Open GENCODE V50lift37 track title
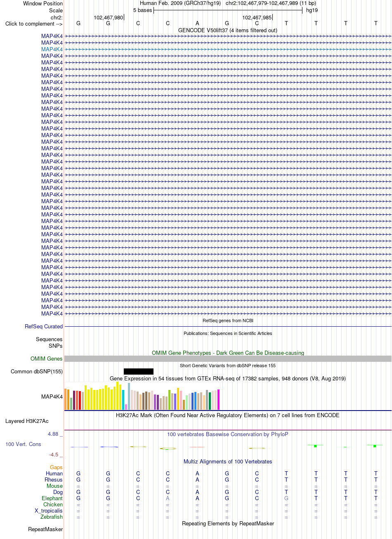This screenshot has height=539, width=392. tap(228, 30)
